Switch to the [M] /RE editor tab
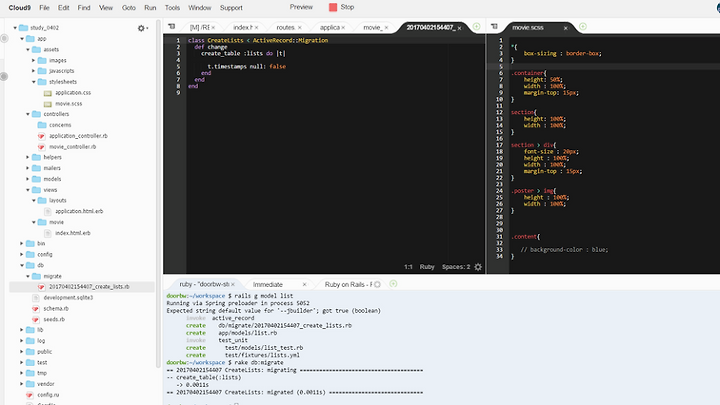 199,28
